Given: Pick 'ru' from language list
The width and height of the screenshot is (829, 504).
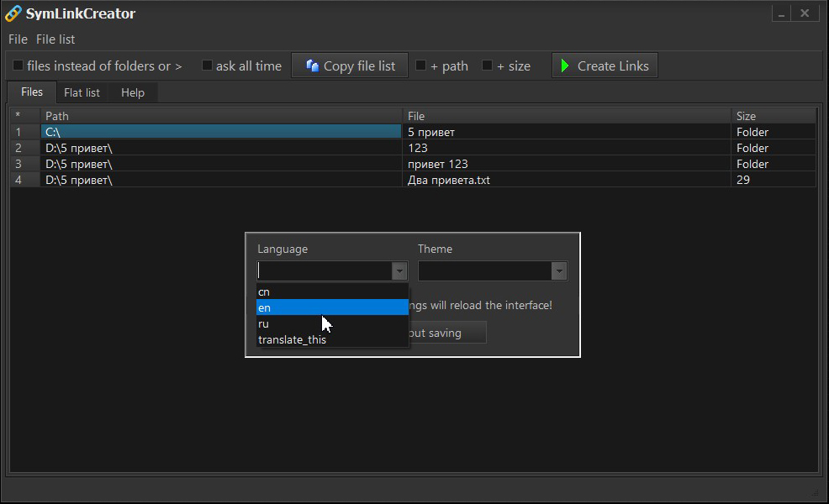Looking at the screenshot, I should tap(332, 323).
